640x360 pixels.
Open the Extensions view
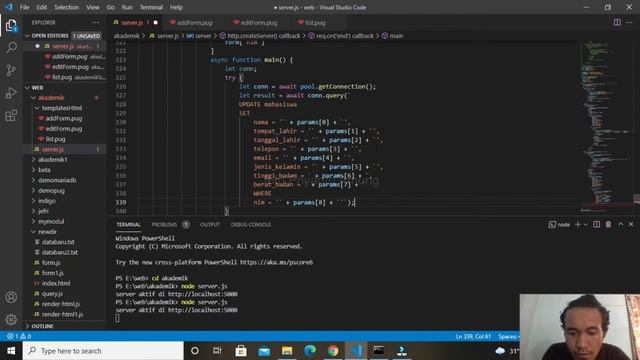(11, 116)
